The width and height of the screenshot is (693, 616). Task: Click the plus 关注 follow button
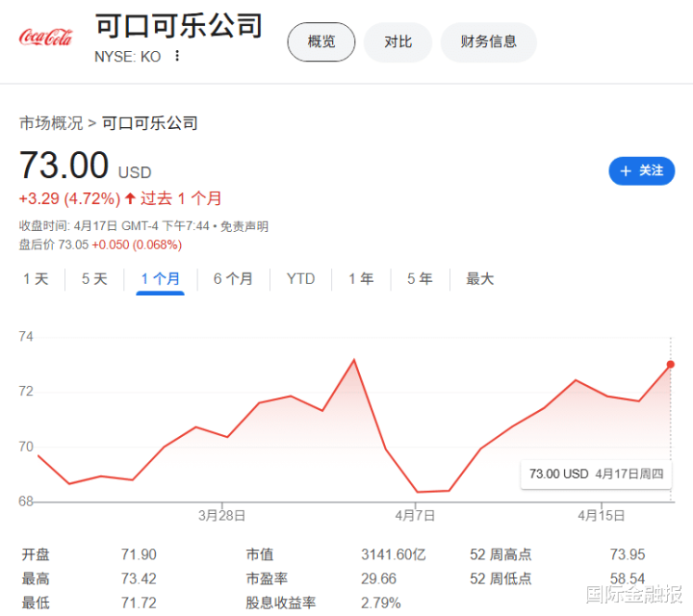tap(641, 170)
